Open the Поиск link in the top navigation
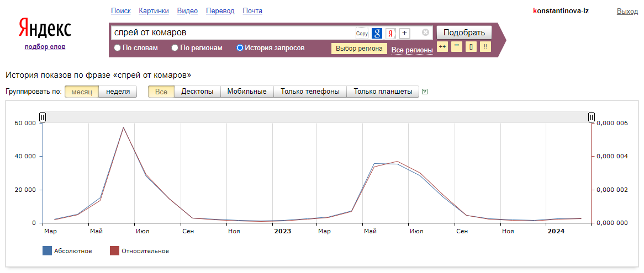Viewport: 644px width, 273px height. 121,11
